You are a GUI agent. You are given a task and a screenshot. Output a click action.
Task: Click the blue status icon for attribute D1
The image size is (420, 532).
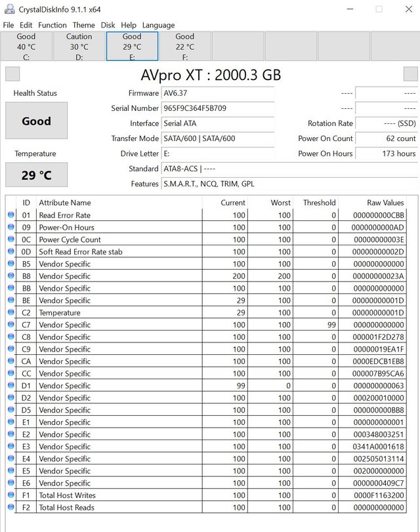(x=11, y=386)
